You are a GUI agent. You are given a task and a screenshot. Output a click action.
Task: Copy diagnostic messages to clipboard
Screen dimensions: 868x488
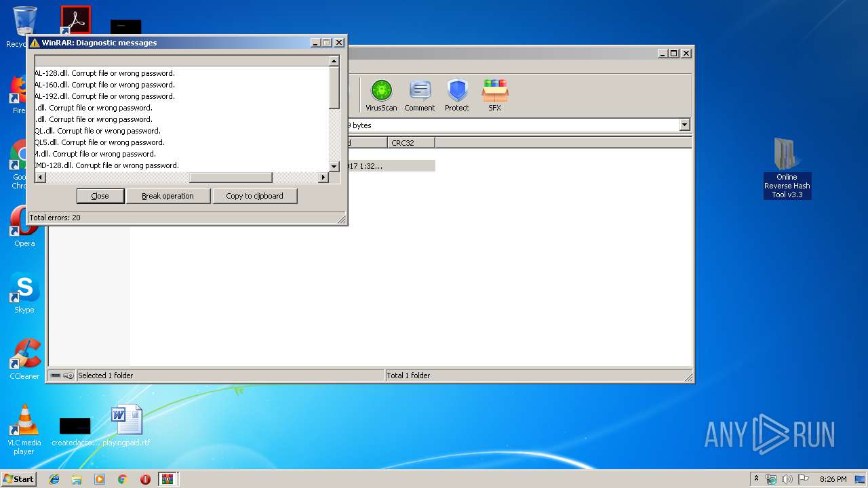pyautogui.click(x=254, y=196)
